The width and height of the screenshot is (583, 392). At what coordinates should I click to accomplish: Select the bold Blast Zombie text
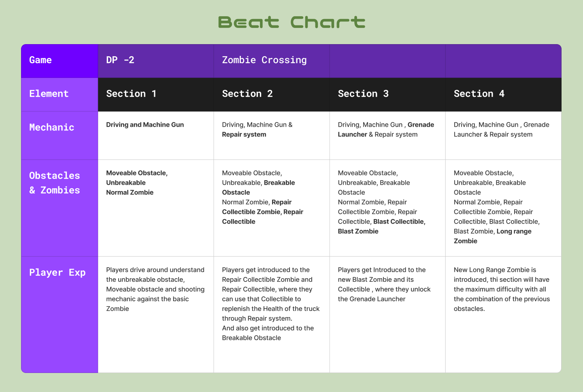tap(358, 231)
